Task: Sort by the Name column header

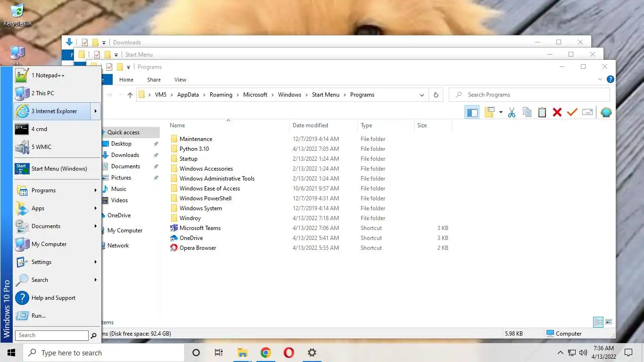Action: (228, 125)
